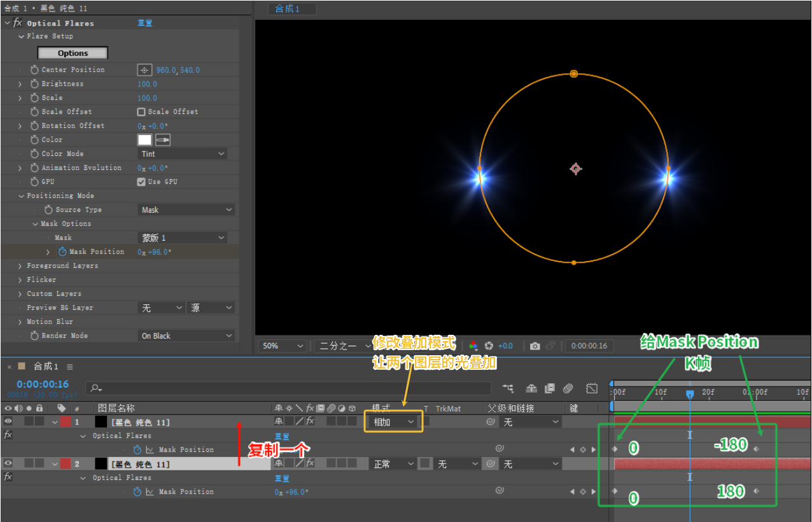Click the reset exposure icon

click(x=489, y=346)
